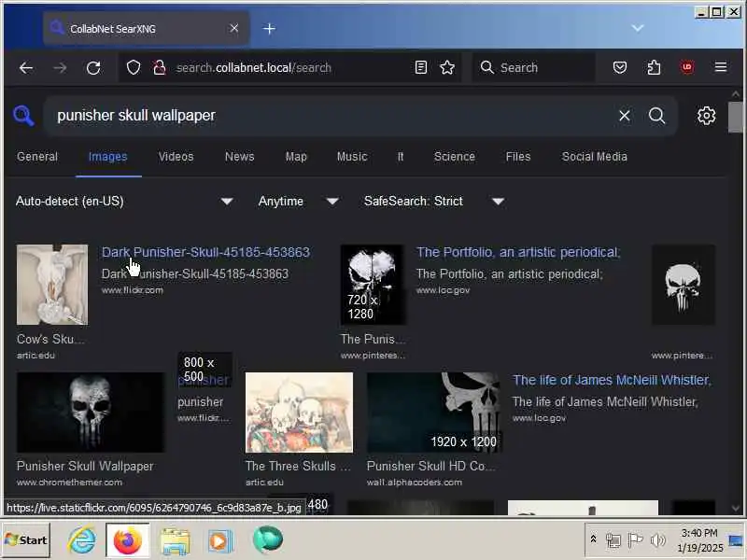The width and height of the screenshot is (747, 560).
Task: Switch to the Social Media tab
Action: [594, 157]
